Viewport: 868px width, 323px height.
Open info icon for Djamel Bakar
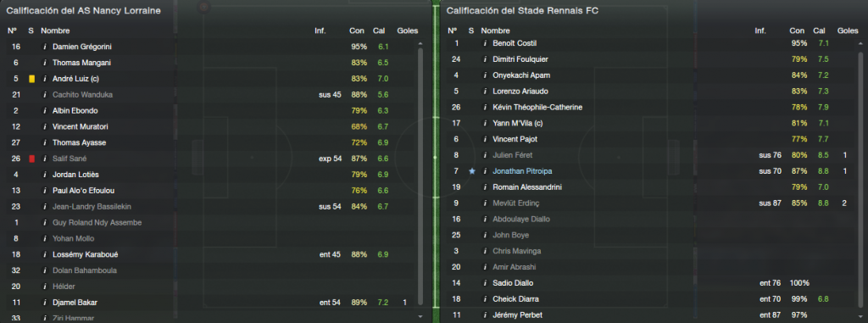pos(44,303)
